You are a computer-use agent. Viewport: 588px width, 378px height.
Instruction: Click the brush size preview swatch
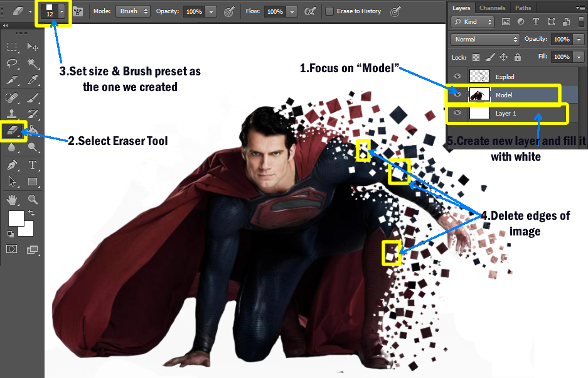click(50, 12)
